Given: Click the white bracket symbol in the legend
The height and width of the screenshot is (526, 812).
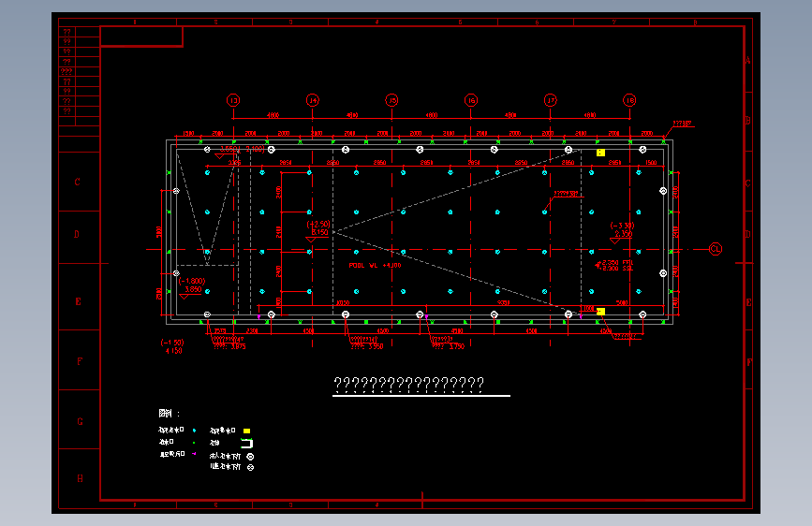Looking at the screenshot, I should tap(247, 443).
